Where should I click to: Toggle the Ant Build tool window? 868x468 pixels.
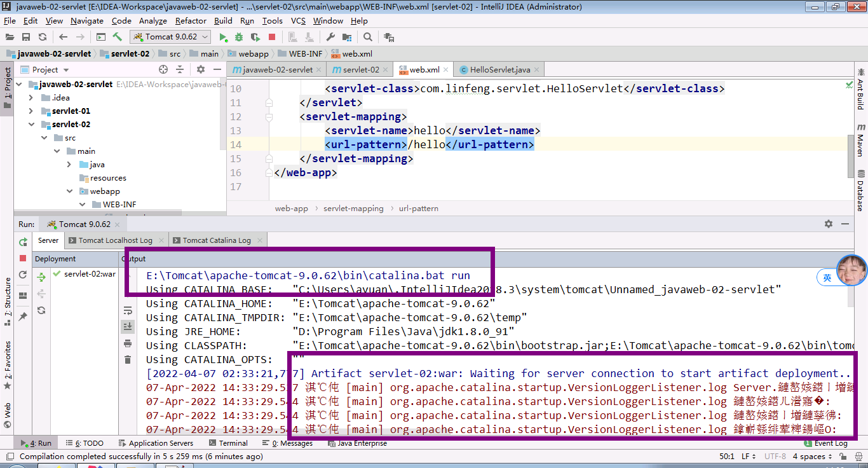[860, 89]
